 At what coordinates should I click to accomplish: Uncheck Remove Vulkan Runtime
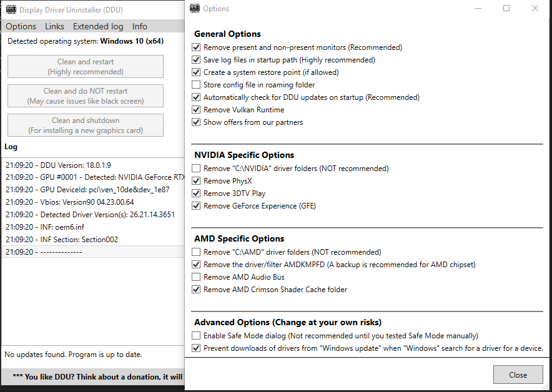[196, 110]
